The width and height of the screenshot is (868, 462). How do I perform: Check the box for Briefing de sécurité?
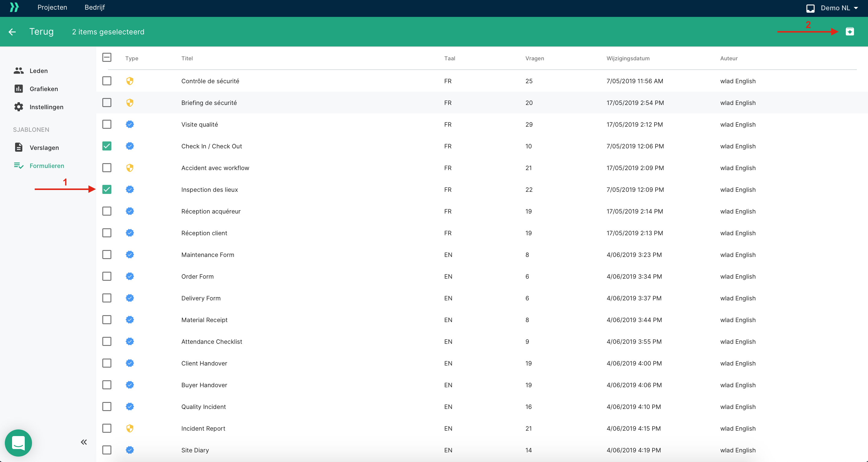pos(107,102)
